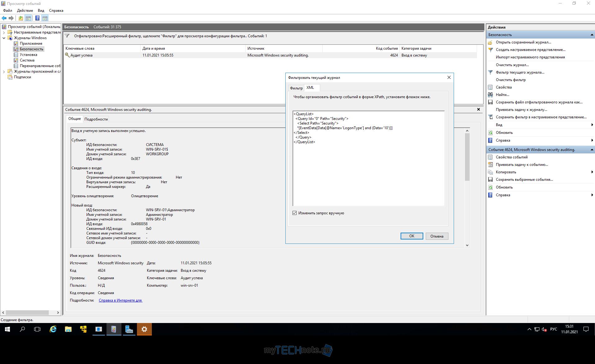
Task: Click inside the XML query text box
Action: pos(369,158)
